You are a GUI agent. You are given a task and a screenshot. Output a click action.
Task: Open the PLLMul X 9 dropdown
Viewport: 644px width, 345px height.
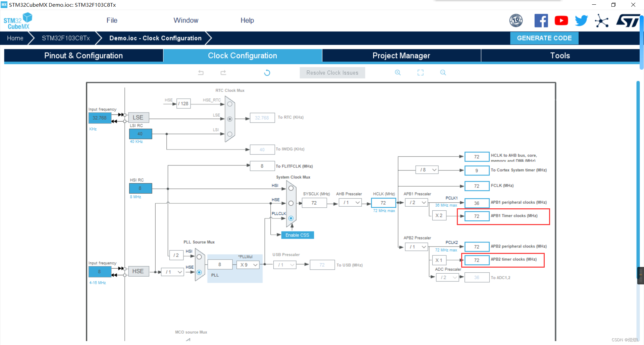[248, 265]
